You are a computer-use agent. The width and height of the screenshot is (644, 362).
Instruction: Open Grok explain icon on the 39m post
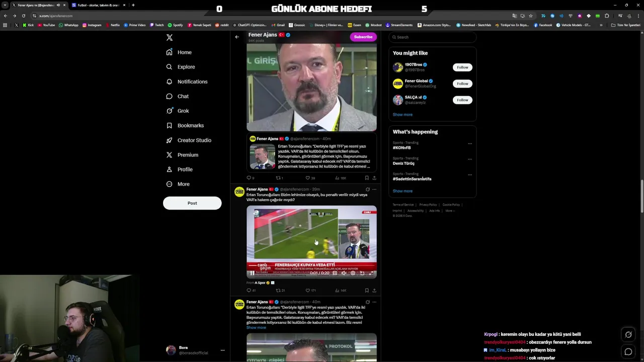tap(367, 190)
